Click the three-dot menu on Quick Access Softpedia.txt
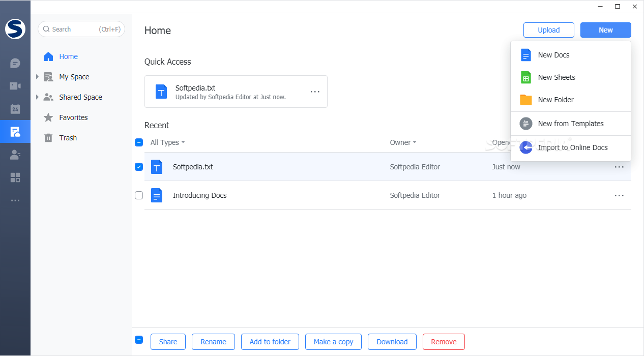The width and height of the screenshot is (644, 356). click(x=315, y=92)
